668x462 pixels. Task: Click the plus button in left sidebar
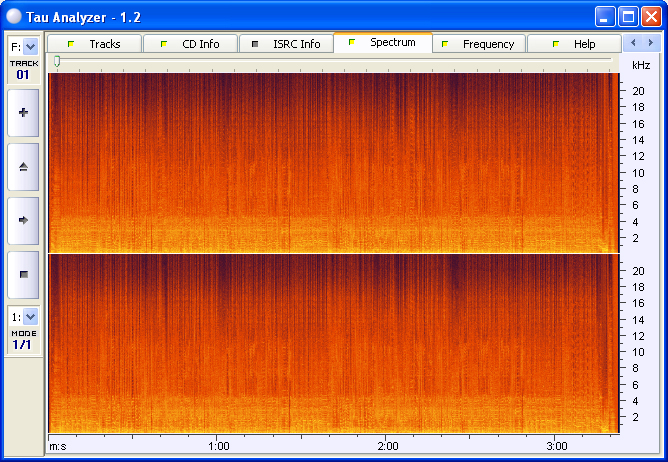pyautogui.click(x=23, y=113)
